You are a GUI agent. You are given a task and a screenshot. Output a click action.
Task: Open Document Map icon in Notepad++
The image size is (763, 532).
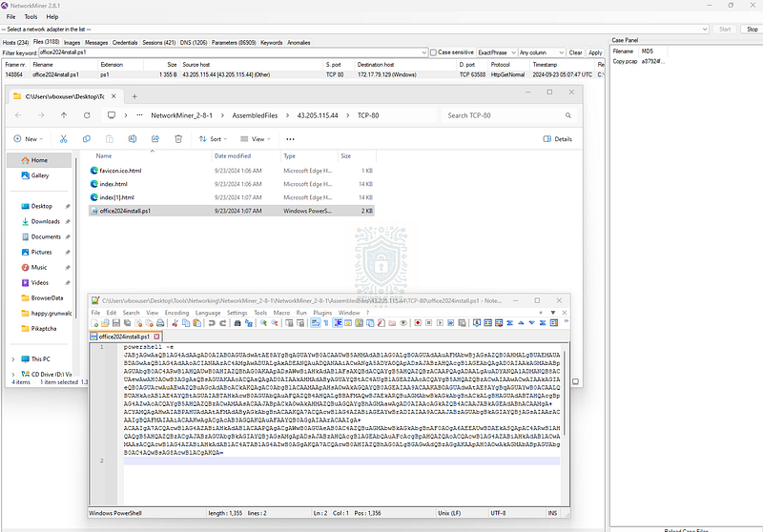pyautogui.click(x=360, y=323)
